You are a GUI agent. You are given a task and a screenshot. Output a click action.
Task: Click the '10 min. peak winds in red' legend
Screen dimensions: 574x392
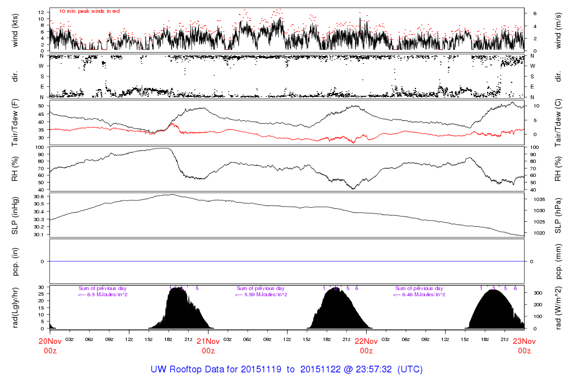pyautogui.click(x=89, y=11)
